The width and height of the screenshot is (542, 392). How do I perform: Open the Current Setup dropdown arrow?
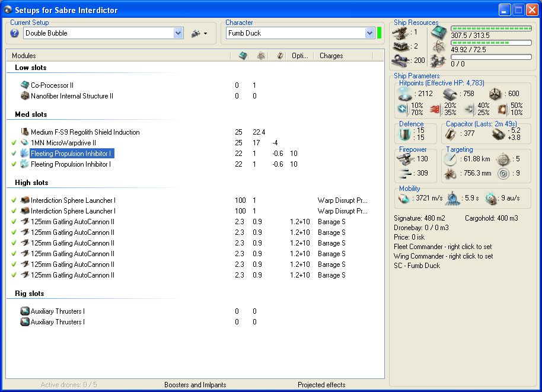[x=178, y=33]
